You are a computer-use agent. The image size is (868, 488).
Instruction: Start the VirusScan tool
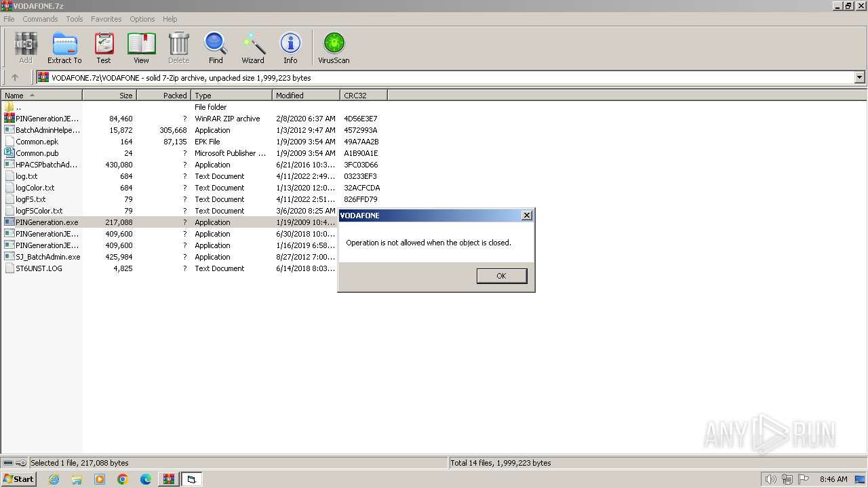(x=334, y=48)
